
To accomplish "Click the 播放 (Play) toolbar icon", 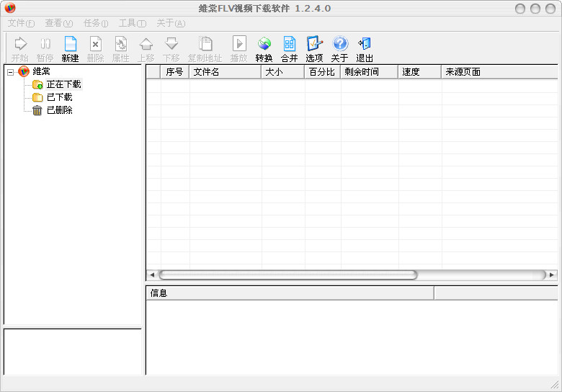I will [238, 45].
